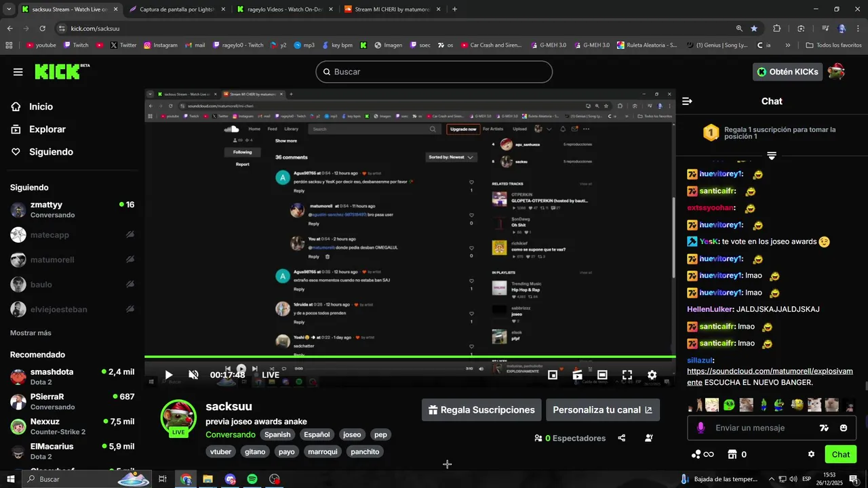Show hidden system tray icons
This screenshot has height=488, width=868.
click(772, 479)
